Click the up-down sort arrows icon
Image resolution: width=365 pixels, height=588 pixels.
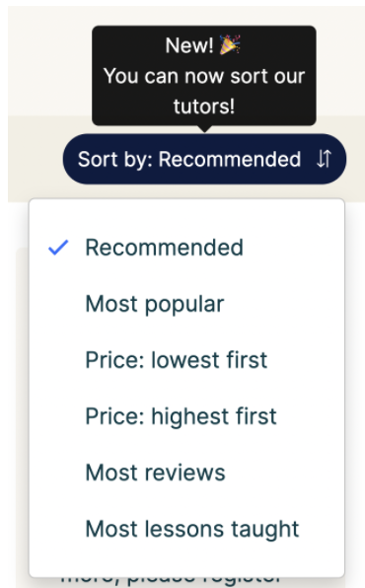[324, 159]
